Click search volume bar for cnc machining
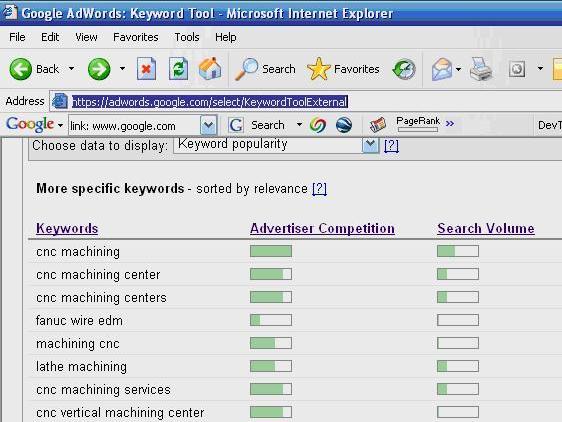The image size is (562, 422). click(458, 251)
